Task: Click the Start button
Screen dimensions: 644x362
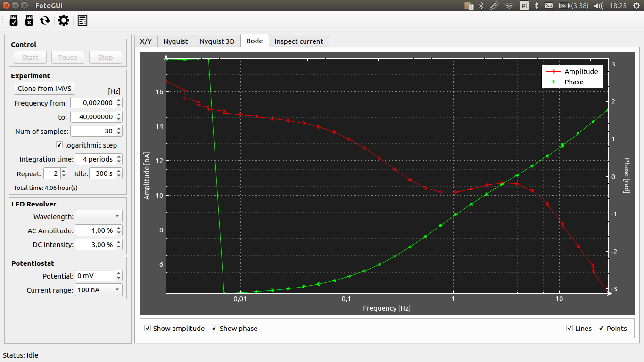Action: (30, 58)
